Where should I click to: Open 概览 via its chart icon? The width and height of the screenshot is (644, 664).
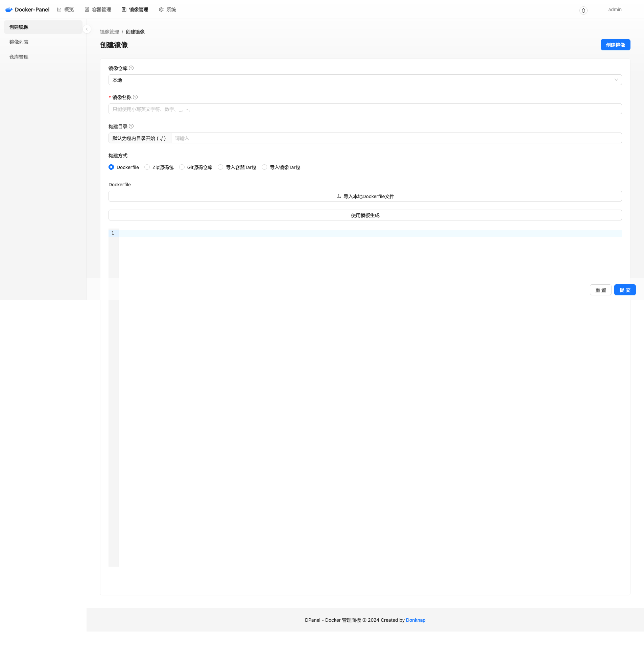click(x=58, y=9)
